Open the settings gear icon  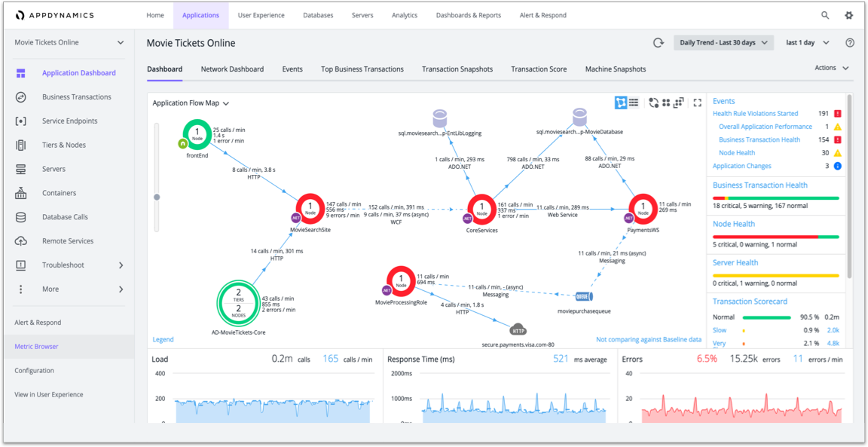[849, 14]
